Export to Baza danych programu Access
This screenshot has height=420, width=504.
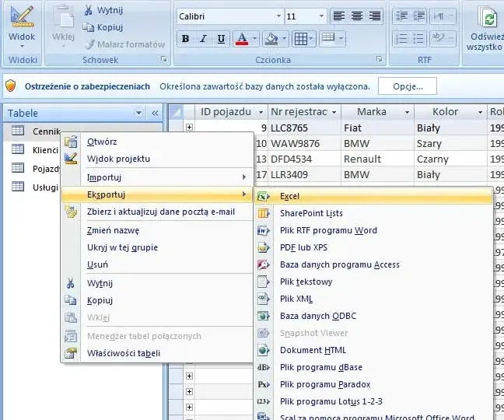coord(373,264)
